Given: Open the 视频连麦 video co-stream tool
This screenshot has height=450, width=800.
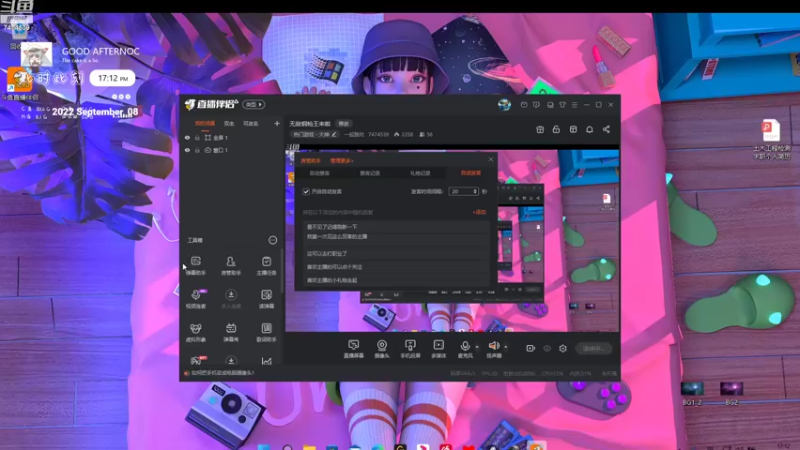Looking at the screenshot, I should (195, 299).
